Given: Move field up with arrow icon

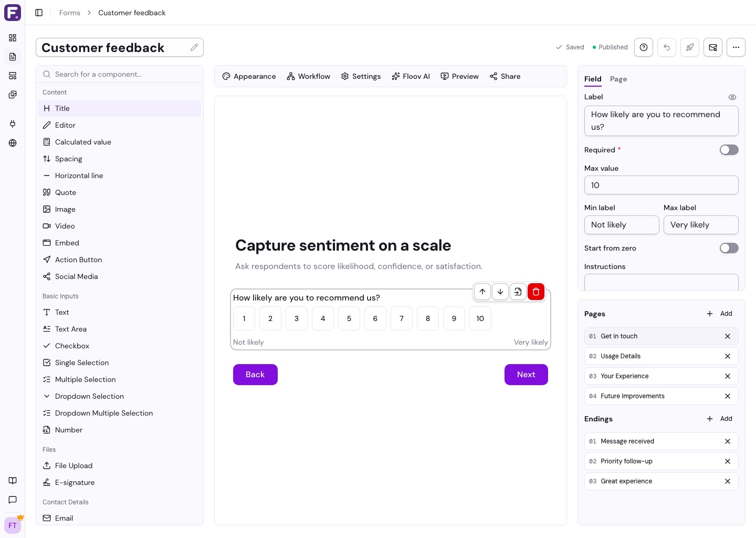Looking at the screenshot, I should point(482,292).
